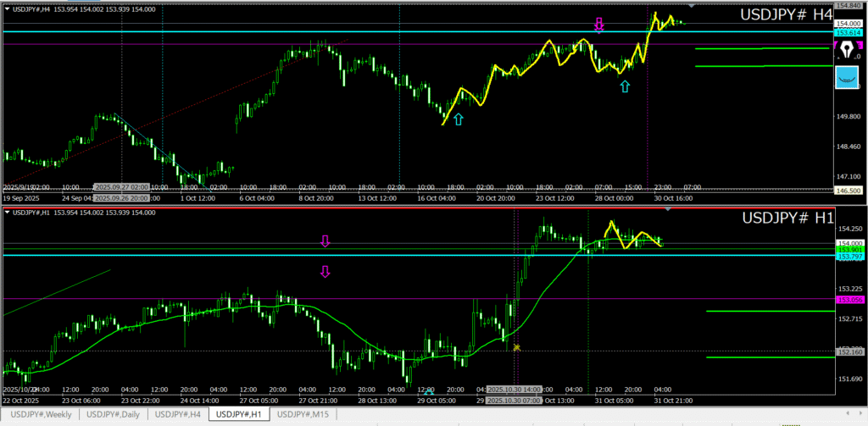
Task: Open the USDJPY#,H4 chart title dropdown triangle
Action: (6, 8)
